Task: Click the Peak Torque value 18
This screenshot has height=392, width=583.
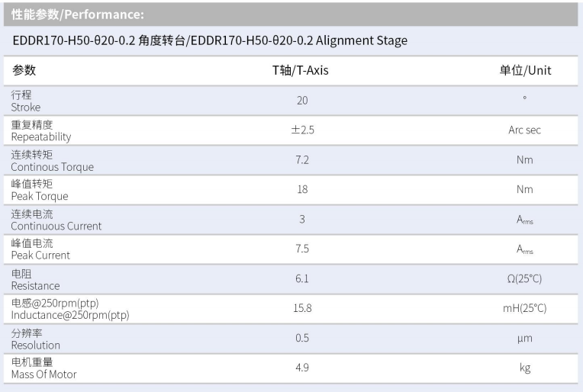Action: (301, 190)
